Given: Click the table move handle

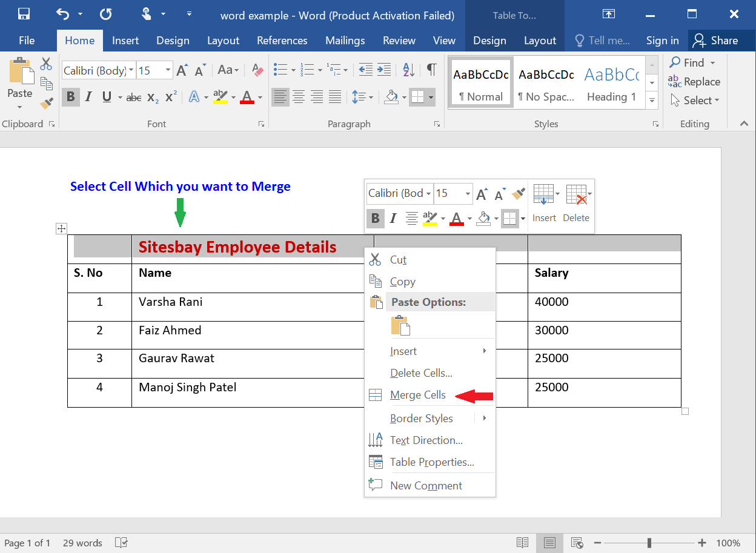Looking at the screenshot, I should (x=61, y=228).
